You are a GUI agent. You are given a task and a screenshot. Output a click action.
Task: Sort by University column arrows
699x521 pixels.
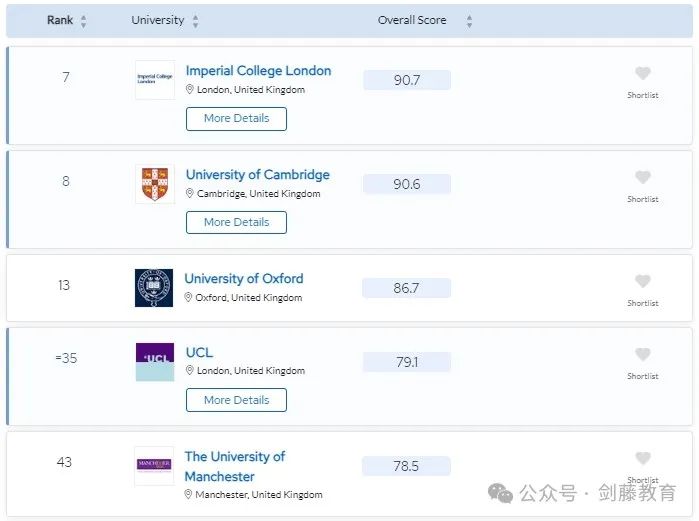pyautogui.click(x=195, y=21)
